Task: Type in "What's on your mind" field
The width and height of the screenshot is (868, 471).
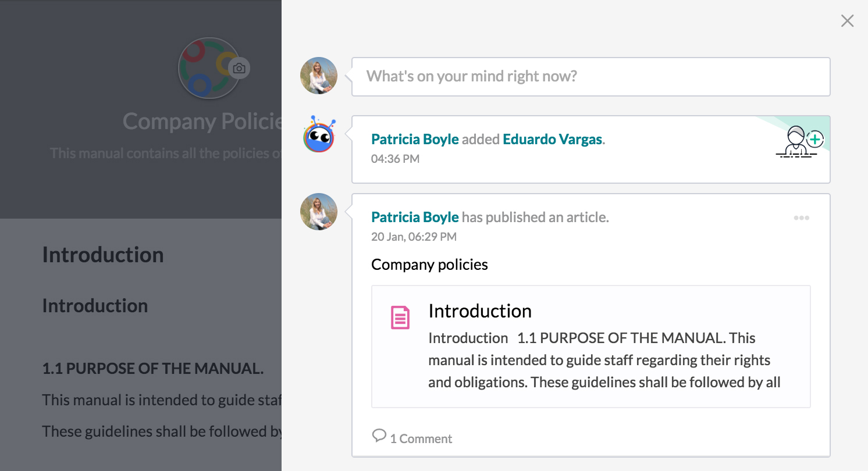Action: pyautogui.click(x=590, y=76)
